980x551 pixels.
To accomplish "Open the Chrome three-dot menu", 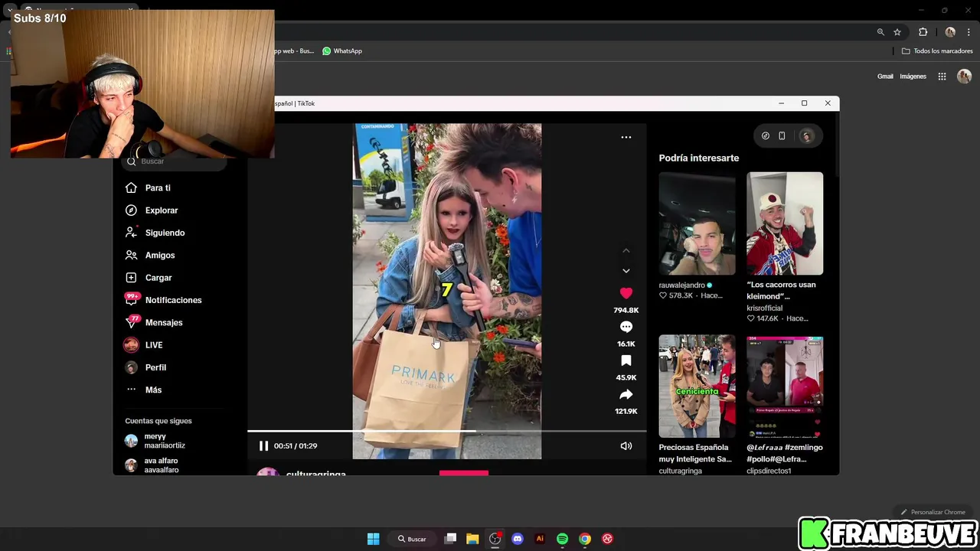I will click(x=969, y=32).
